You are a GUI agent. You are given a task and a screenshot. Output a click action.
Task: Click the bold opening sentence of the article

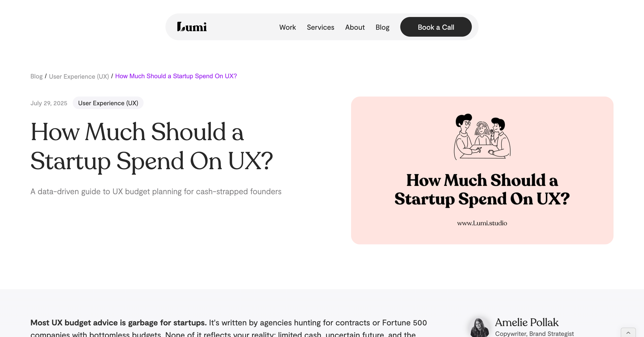pos(118,323)
